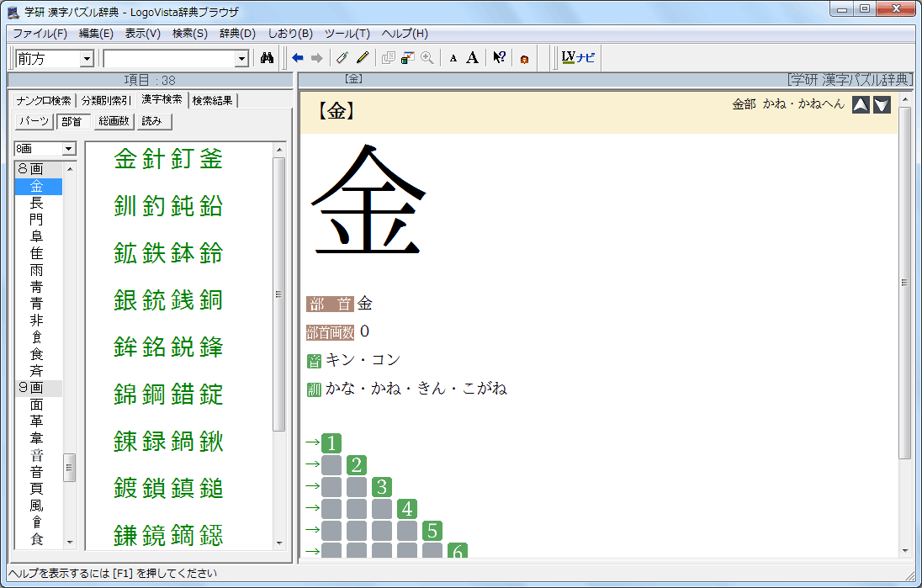The height and width of the screenshot is (588, 922).
Task: Click radical list scroll down arrow
Action: coord(70,542)
